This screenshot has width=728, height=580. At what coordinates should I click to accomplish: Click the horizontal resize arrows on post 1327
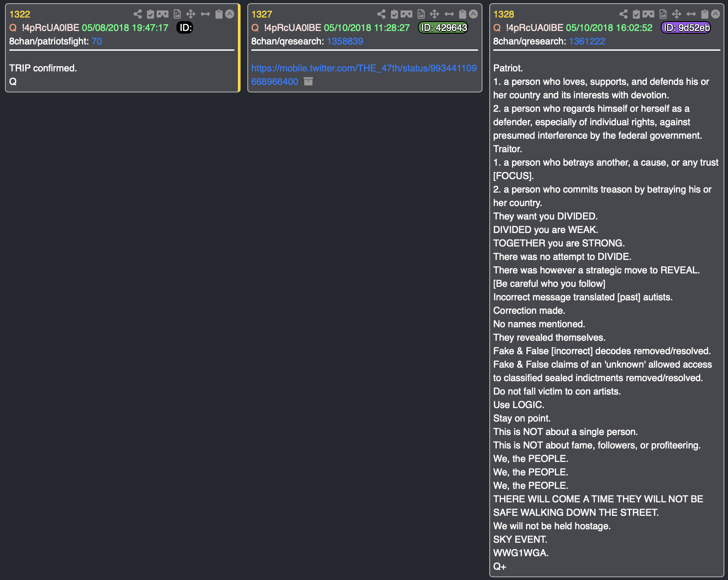449,14
